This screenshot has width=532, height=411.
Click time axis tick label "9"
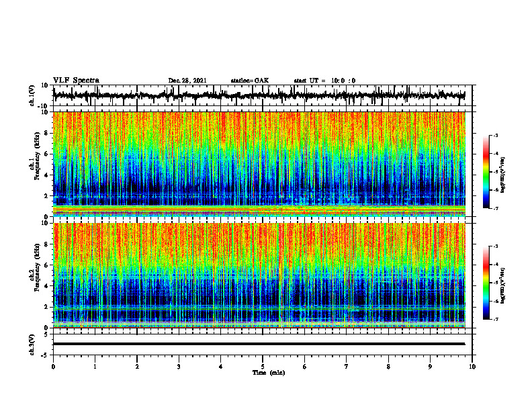[430, 367]
